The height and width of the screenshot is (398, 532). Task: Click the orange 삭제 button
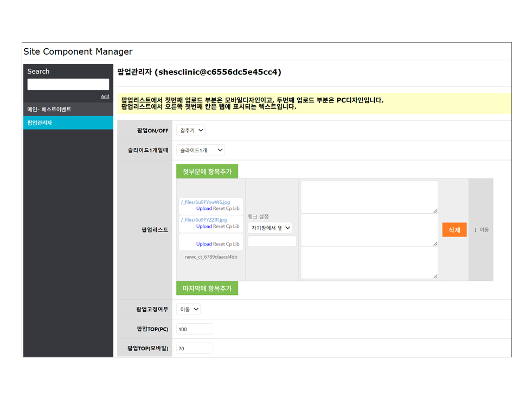[x=454, y=230]
